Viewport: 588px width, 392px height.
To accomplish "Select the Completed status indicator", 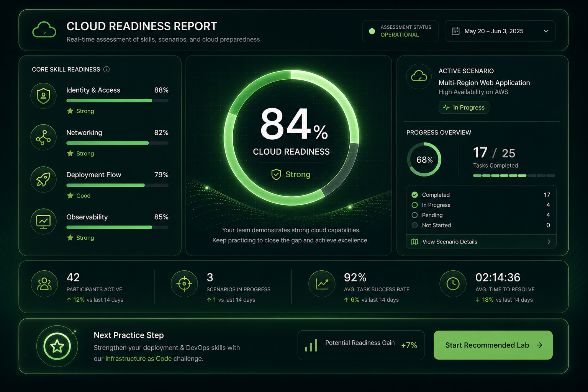I will point(414,195).
